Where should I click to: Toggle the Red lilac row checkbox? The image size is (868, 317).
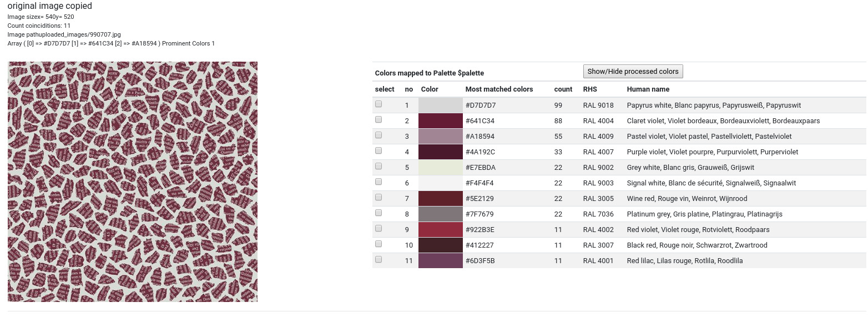[379, 259]
